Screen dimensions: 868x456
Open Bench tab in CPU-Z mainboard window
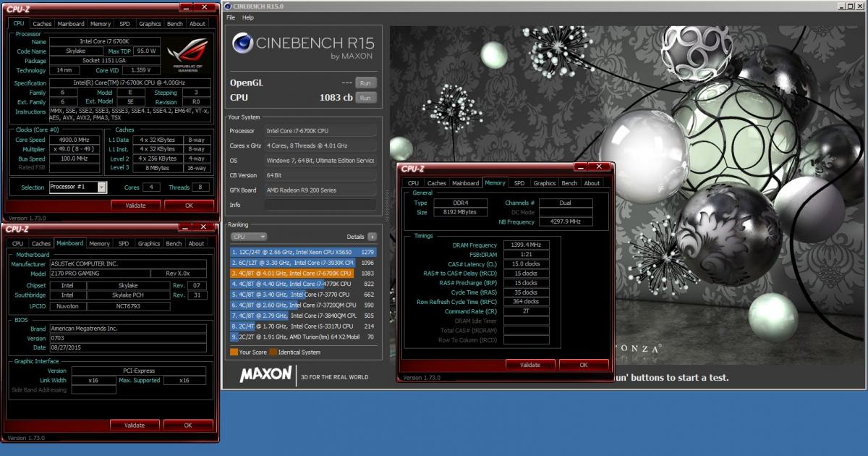(x=174, y=244)
